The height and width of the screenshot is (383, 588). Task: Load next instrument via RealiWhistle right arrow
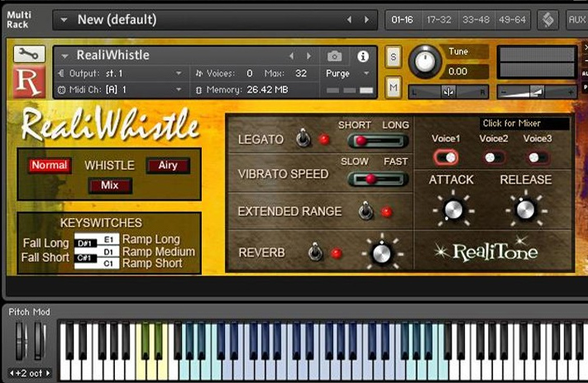(x=308, y=56)
